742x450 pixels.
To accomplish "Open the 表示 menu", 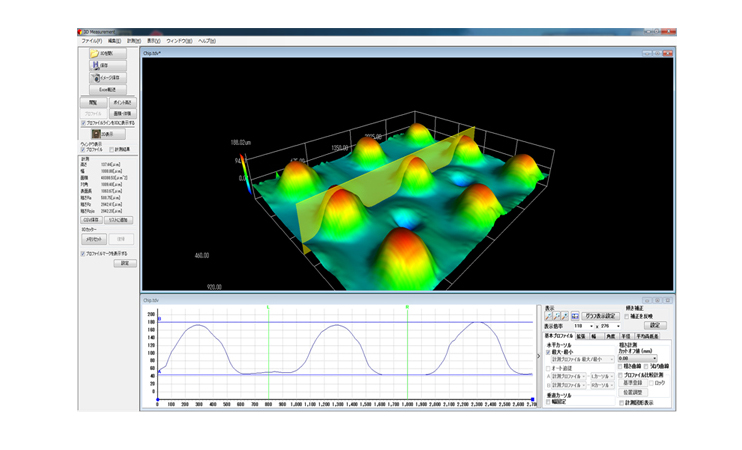I will point(153,41).
